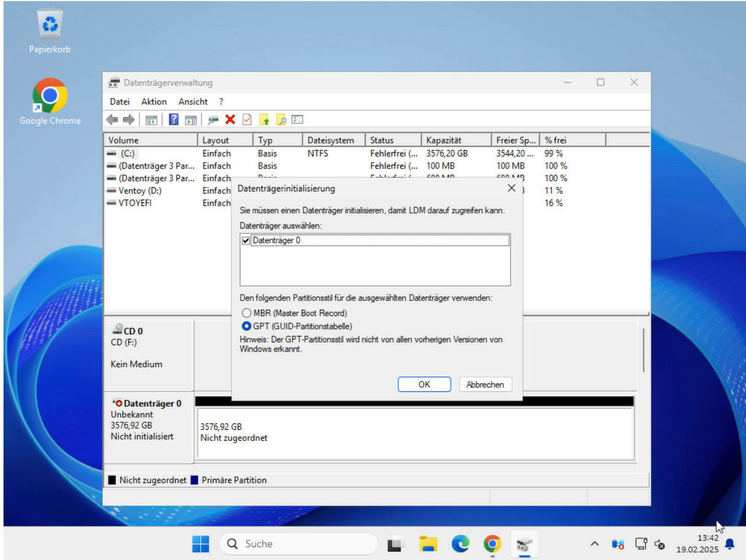
Task: Open the ? help menu
Action: 221,101
